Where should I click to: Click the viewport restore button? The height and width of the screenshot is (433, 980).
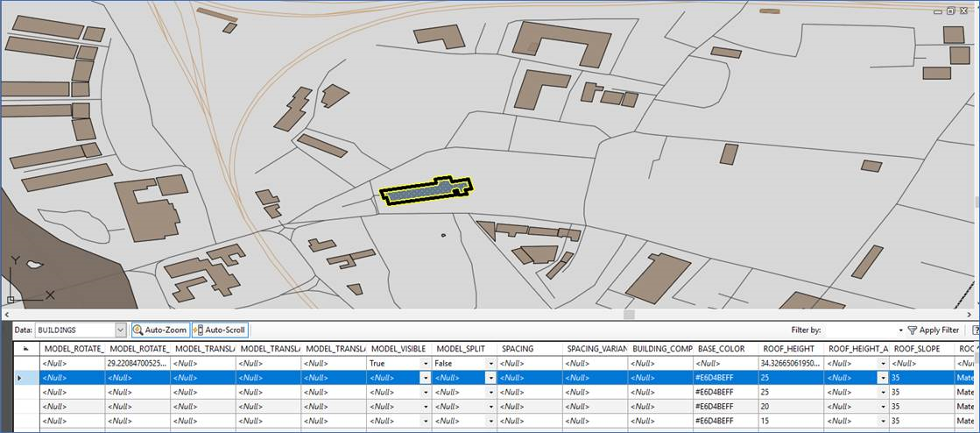click(950, 11)
